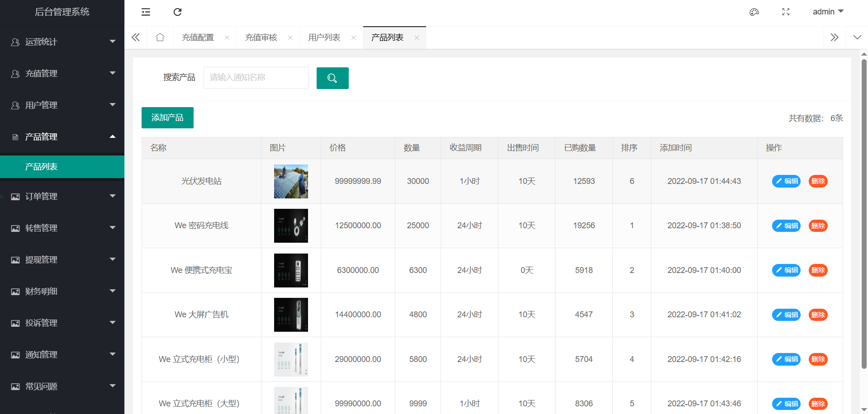This screenshot has height=414, width=868.
Task: Expand the 运营统计 sidebar menu
Action: coord(62,42)
